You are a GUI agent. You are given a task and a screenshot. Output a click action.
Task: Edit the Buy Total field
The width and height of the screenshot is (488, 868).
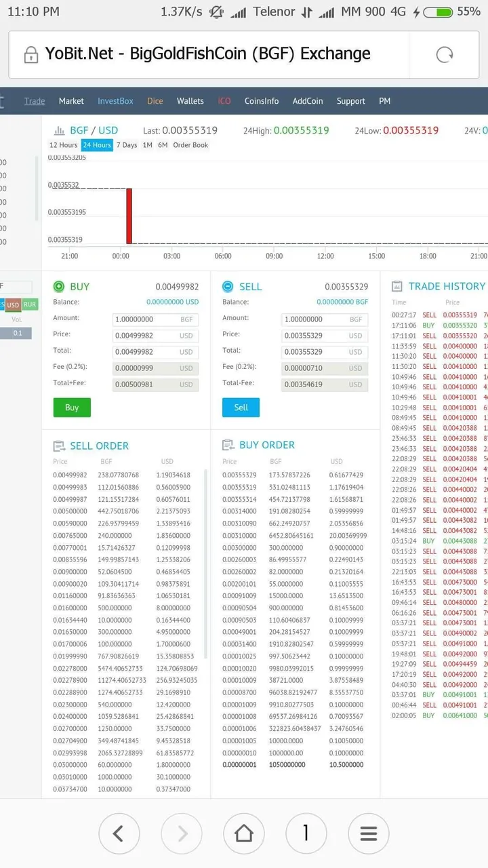(156, 352)
